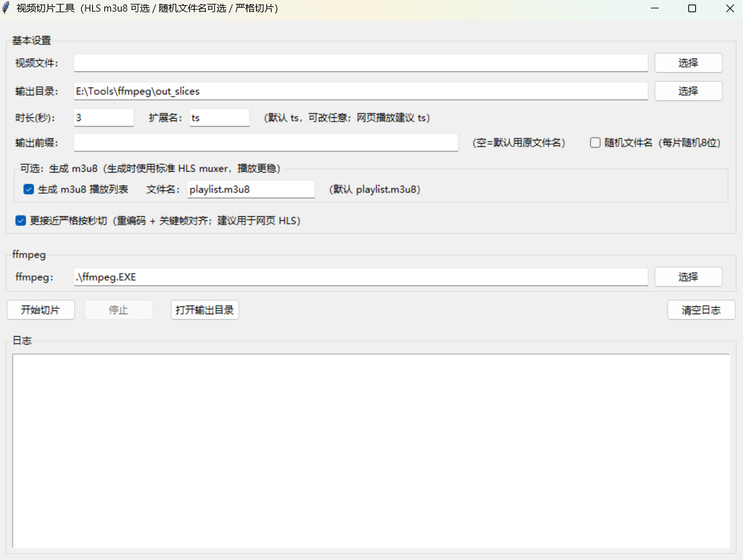Uncheck 生成 m3u8 播放列表 checkbox

coord(29,189)
